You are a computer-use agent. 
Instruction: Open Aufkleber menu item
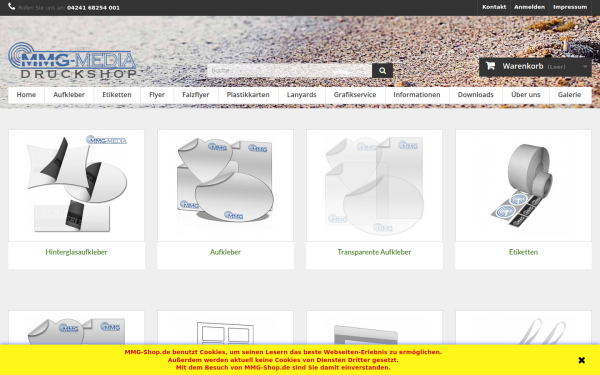(69, 95)
